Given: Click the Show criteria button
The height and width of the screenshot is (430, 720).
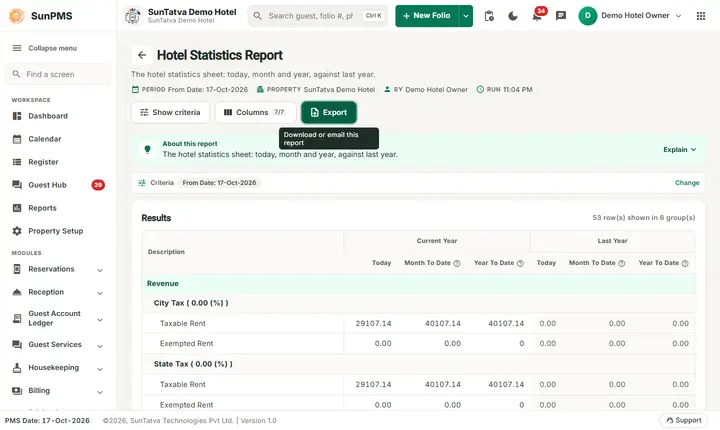Looking at the screenshot, I should (170, 112).
